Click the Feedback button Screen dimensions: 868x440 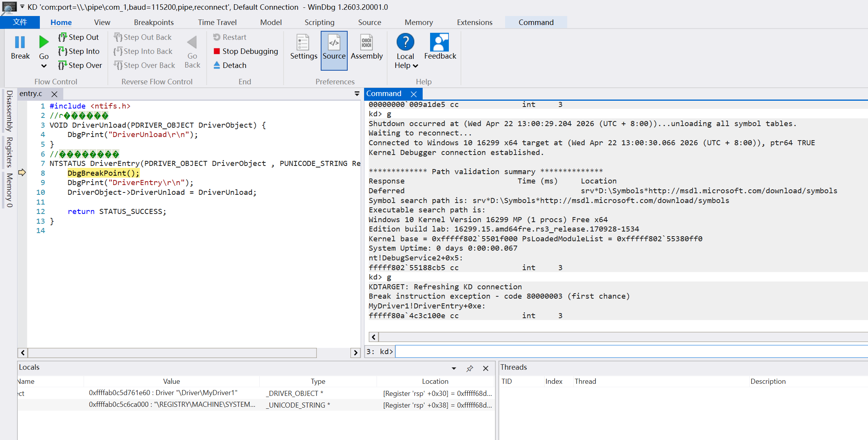[x=440, y=47]
